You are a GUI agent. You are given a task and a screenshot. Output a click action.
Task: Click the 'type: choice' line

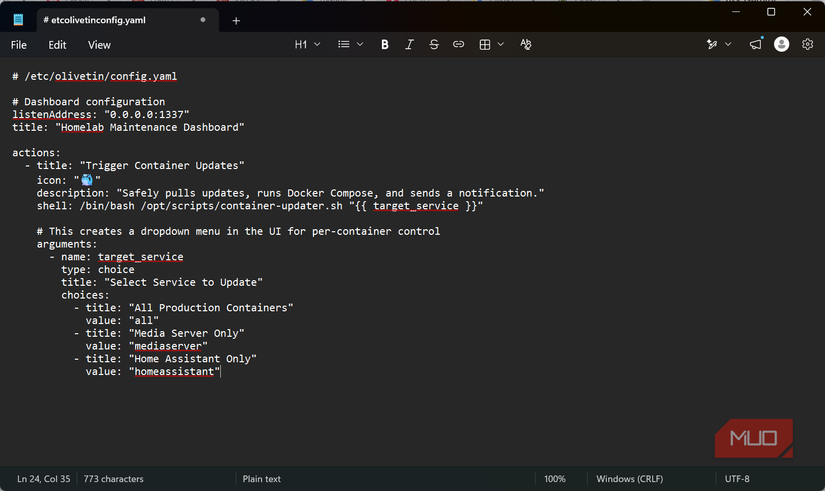coord(98,269)
